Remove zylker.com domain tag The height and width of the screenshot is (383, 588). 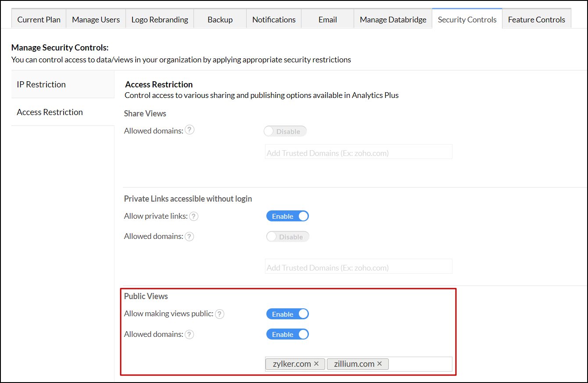(x=316, y=364)
